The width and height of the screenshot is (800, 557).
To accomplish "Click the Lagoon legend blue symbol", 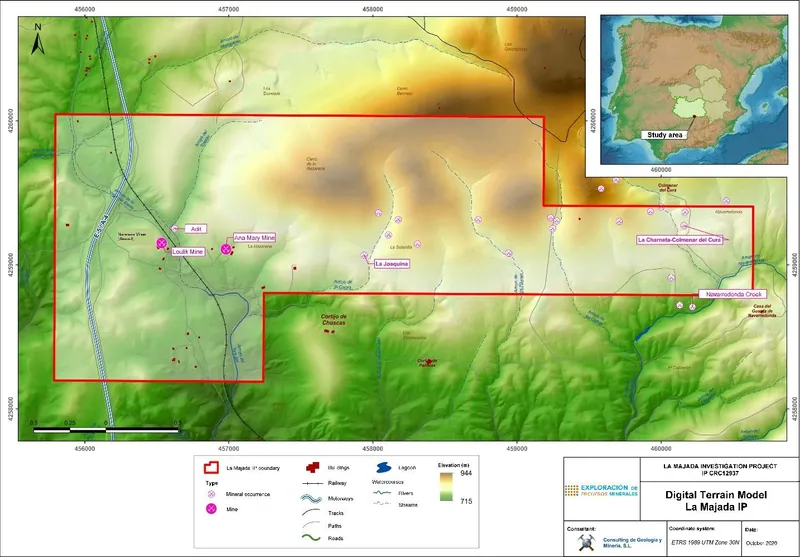I will pos(384,468).
